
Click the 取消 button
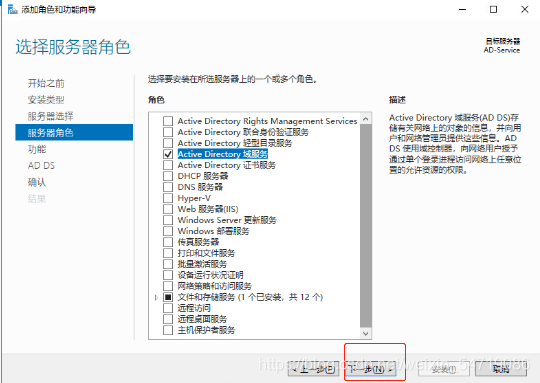click(x=501, y=370)
